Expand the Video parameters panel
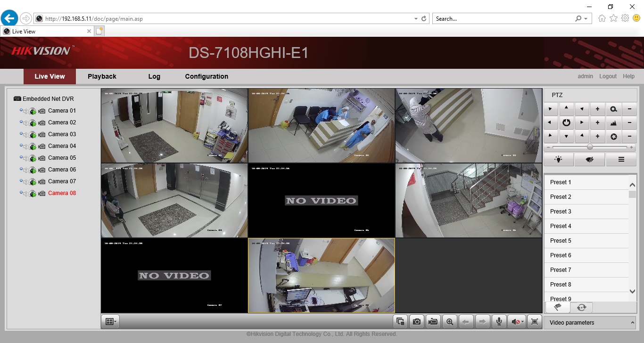 590,323
